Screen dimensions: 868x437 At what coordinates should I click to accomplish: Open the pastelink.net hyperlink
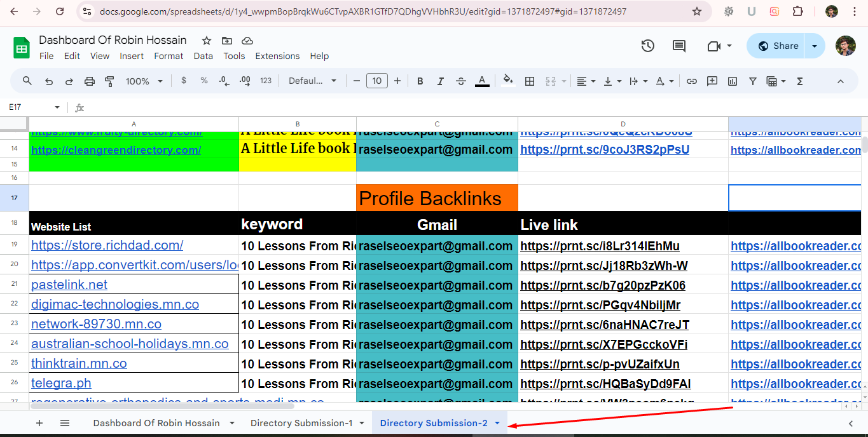69,285
